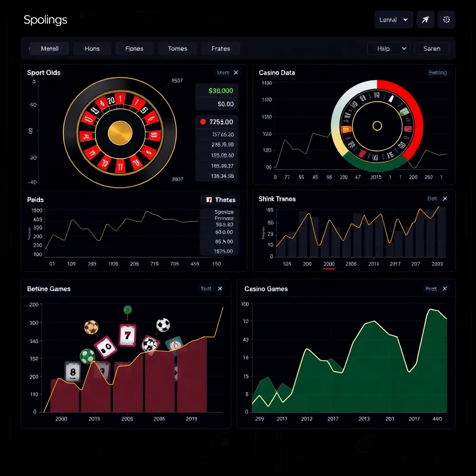Viewport: 476px width, 476px height.
Task: Close the Shink Tranes panel
Action: coord(444,198)
